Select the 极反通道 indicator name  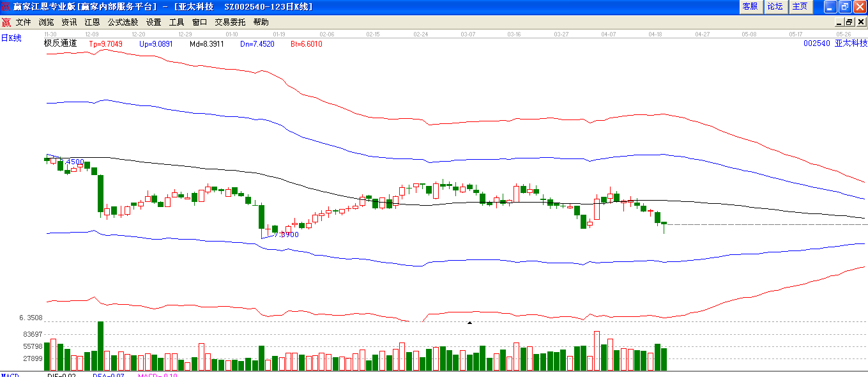point(60,43)
